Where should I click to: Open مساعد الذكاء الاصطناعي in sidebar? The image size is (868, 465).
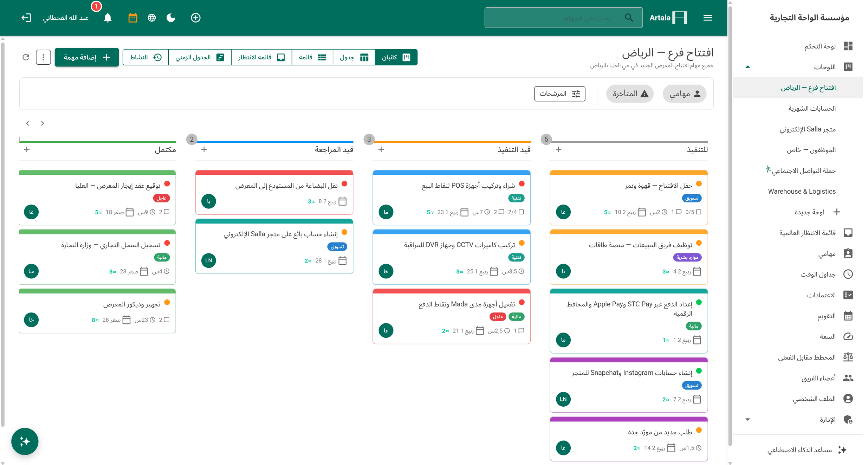[798, 450]
